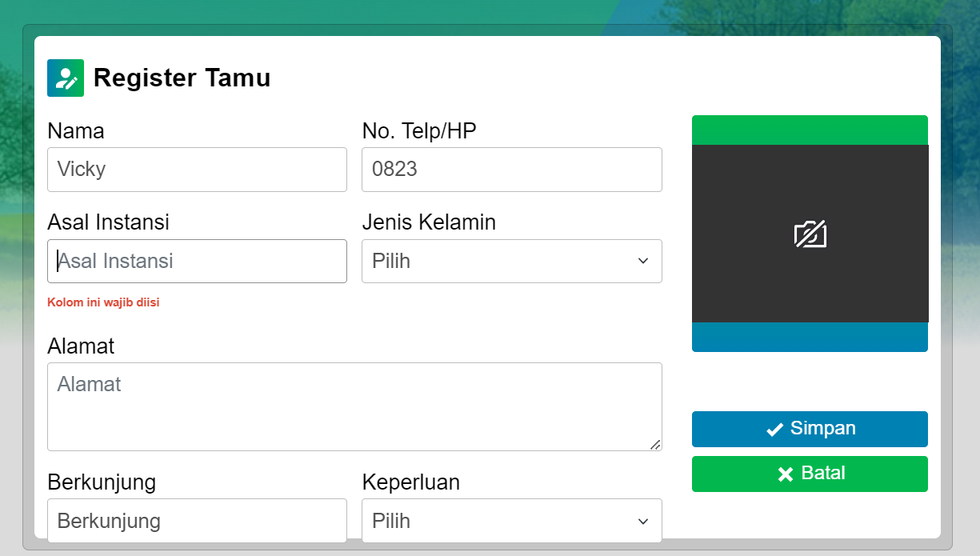Open the Jenis Kelamin Pilih dropdown
Screen dimensions: 980x556
pos(512,261)
